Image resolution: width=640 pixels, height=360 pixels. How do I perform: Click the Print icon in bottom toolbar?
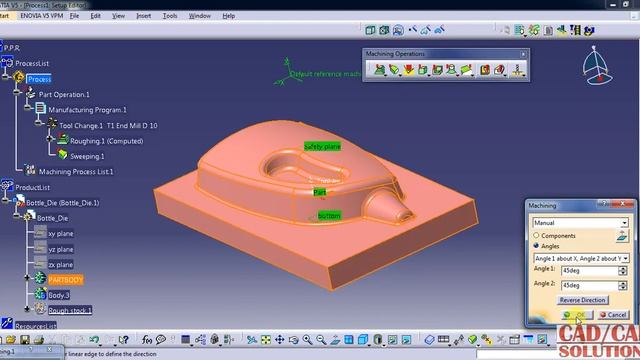pyautogui.click(x=39, y=340)
